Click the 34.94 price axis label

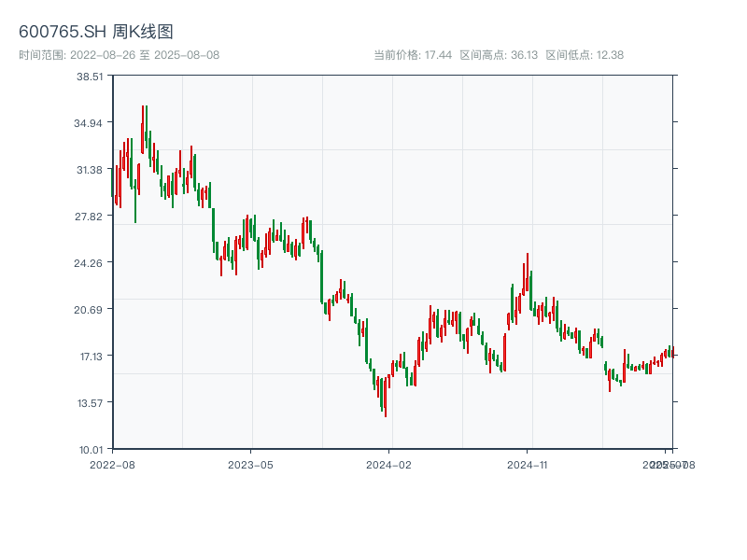click(90, 123)
